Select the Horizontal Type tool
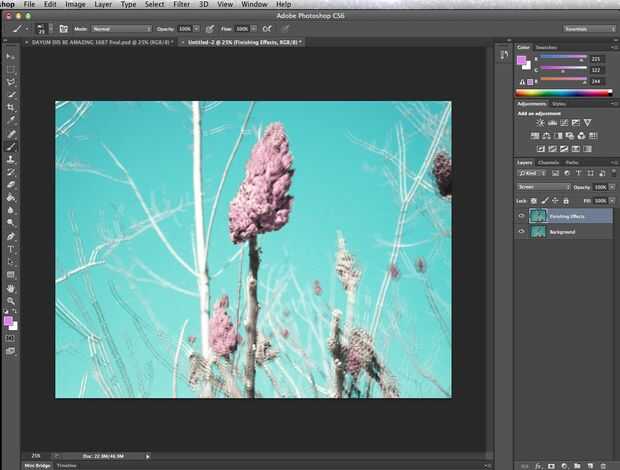Screen dimensions: 620x470 (10, 249)
